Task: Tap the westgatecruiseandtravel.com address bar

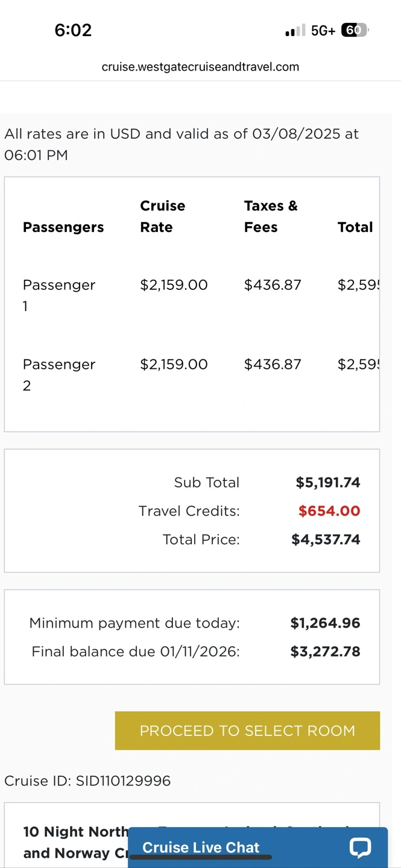Action: (x=200, y=67)
